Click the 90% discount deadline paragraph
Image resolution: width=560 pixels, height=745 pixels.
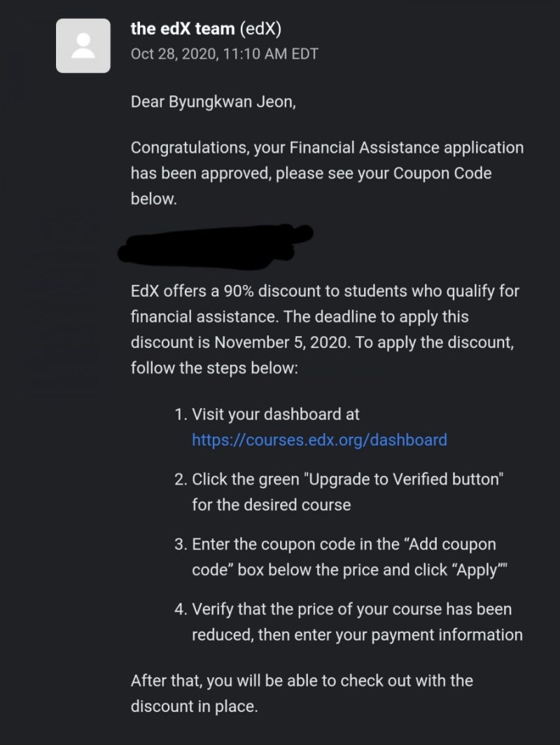click(x=325, y=329)
